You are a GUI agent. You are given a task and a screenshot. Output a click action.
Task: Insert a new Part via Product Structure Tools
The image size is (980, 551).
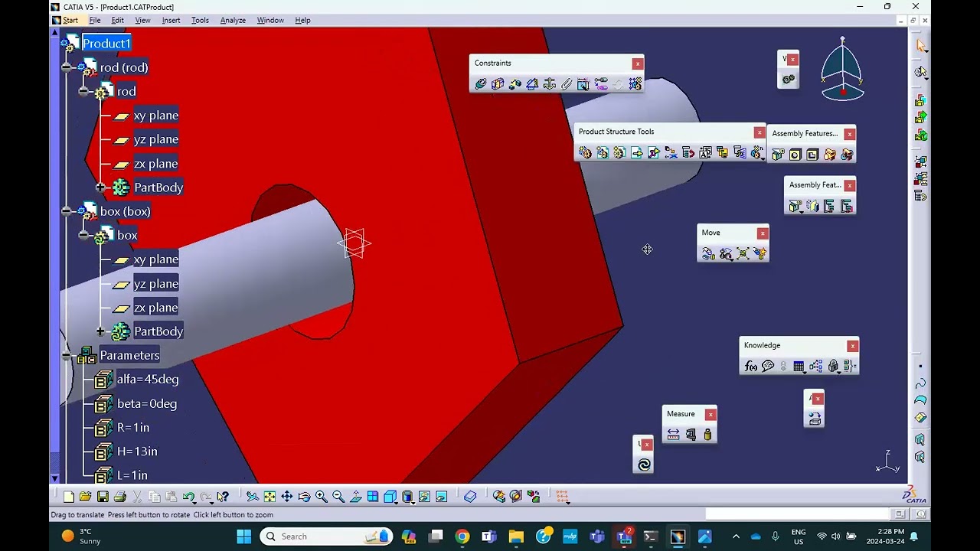point(619,153)
